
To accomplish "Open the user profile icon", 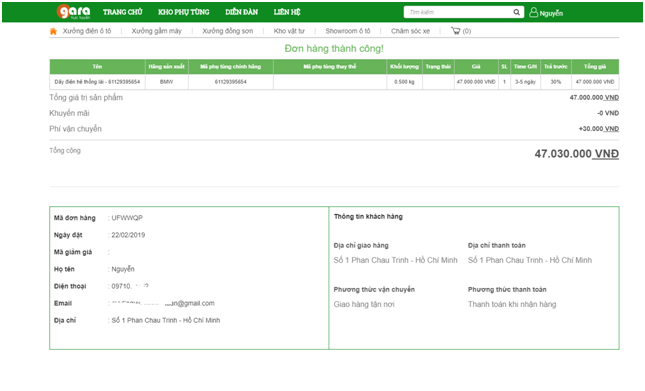I will (533, 12).
